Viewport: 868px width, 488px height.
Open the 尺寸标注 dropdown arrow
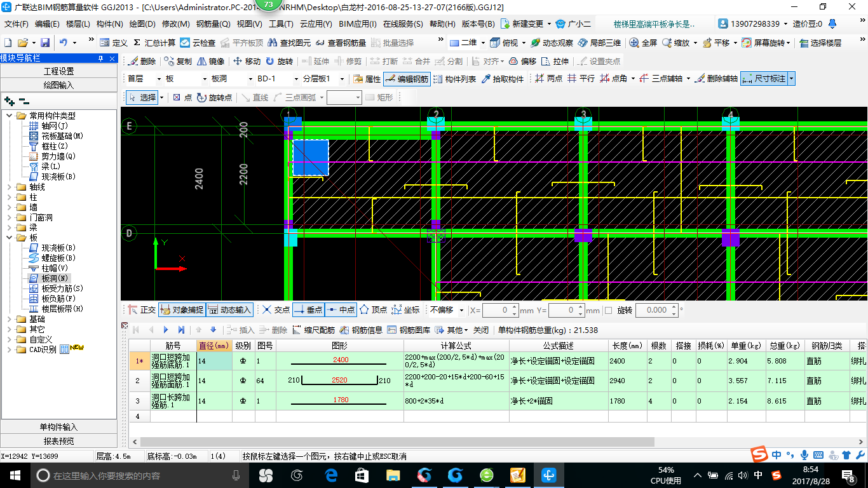pos(791,79)
